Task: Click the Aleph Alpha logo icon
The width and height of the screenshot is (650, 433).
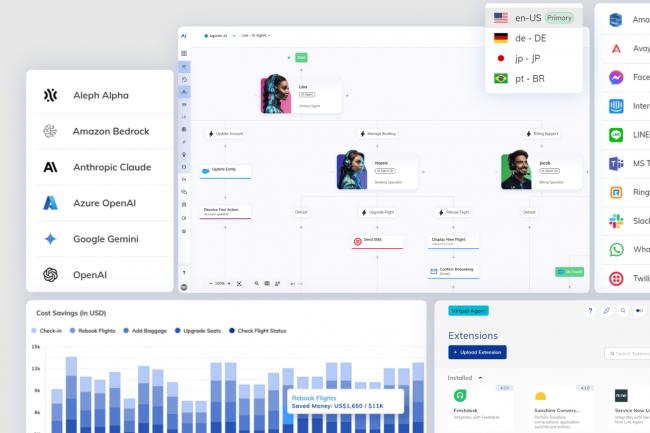Action: (50, 95)
